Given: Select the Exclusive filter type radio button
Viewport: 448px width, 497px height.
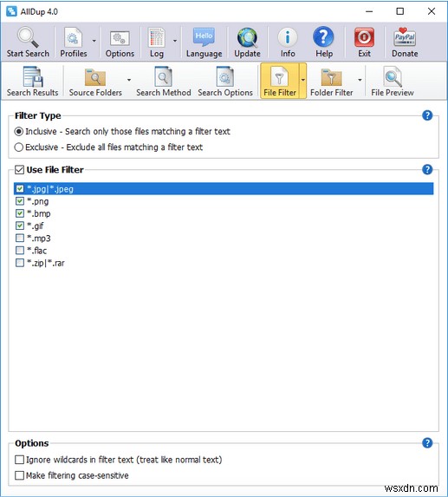Looking at the screenshot, I should pos(19,147).
